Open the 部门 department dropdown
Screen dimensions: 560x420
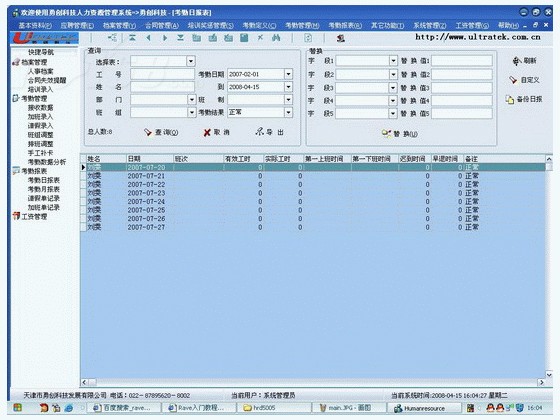(x=192, y=100)
